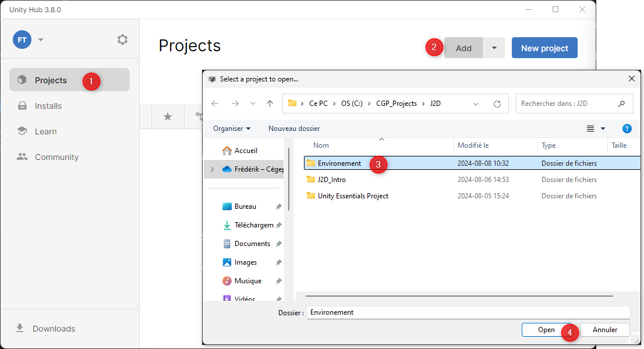
Task: Click the favorites star column icon
Action: 168,117
